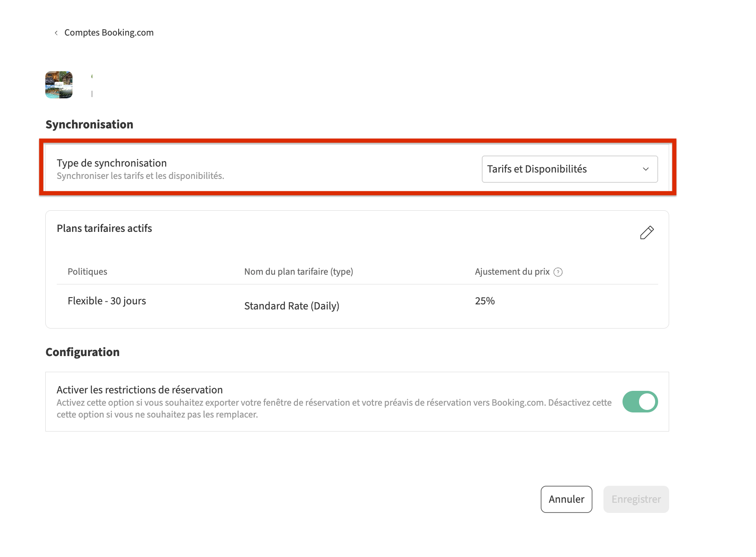This screenshot has width=756, height=557.
Task: Click the Enregistrer button
Action: tap(636, 499)
